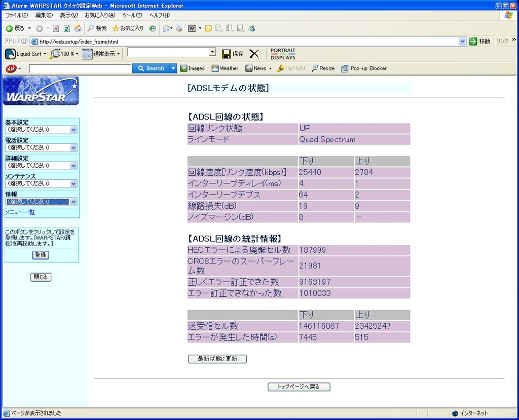Click the WARPSTAR logo banner
519x420 pixels.
41,91
